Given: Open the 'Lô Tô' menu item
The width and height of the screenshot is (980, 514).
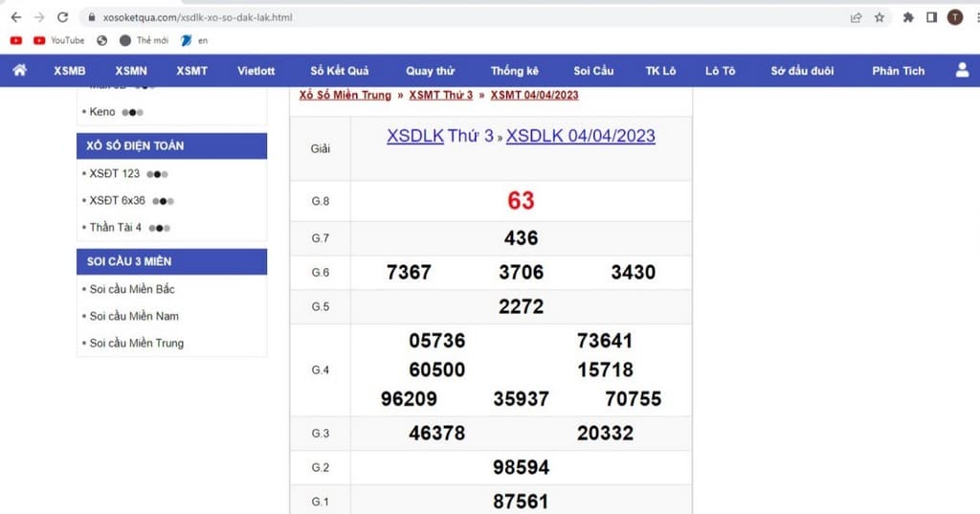Looking at the screenshot, I should (720, 71).
